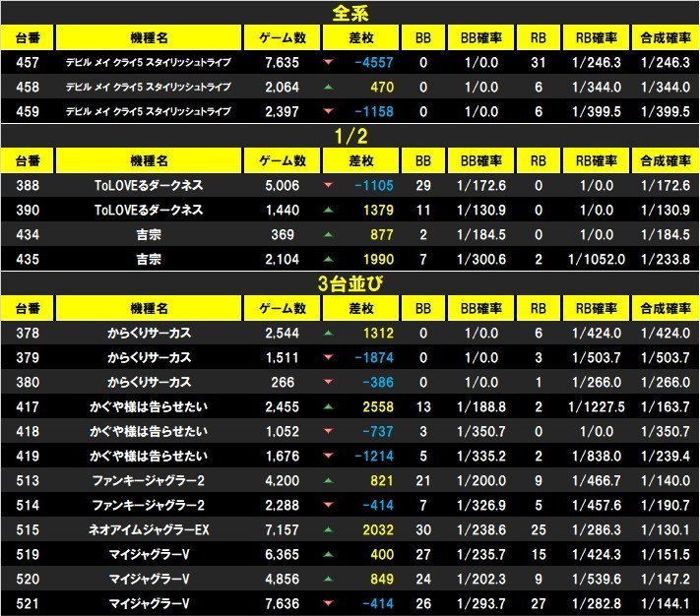Click the red down arrow in row 459
This screenshot has height=616, width=700.
click(329, 111)
